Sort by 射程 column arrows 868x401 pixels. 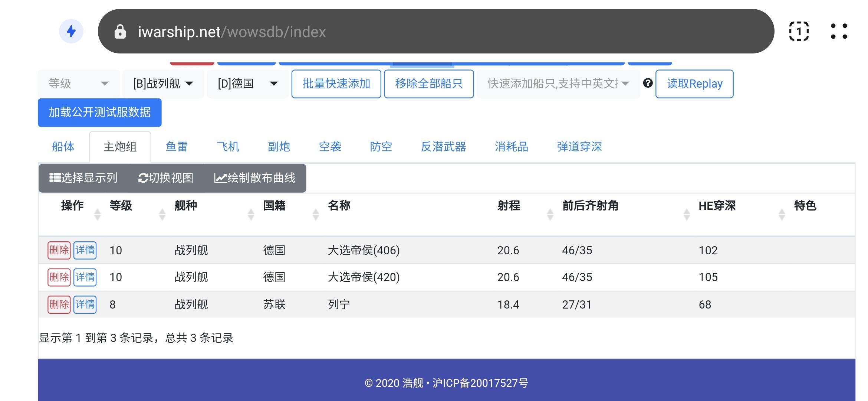pyautogui.click(x=550, y=214)
